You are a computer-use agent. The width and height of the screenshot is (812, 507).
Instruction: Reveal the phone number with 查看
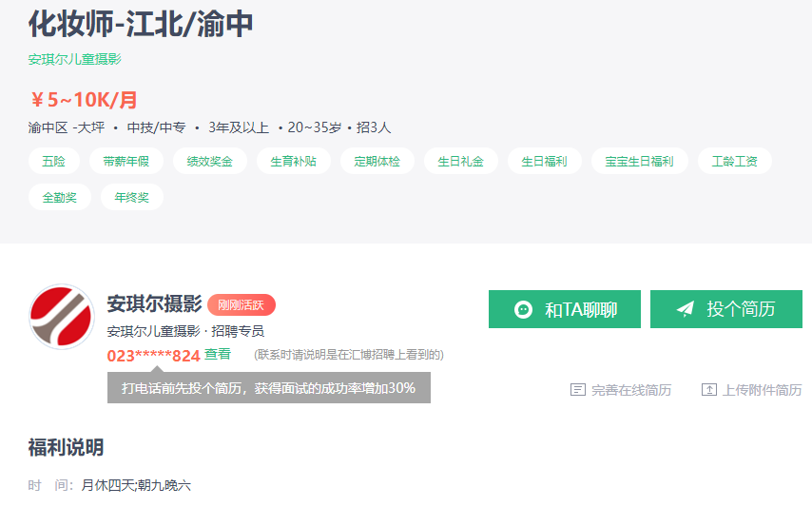pyautogui.click(x=218, y=354)
